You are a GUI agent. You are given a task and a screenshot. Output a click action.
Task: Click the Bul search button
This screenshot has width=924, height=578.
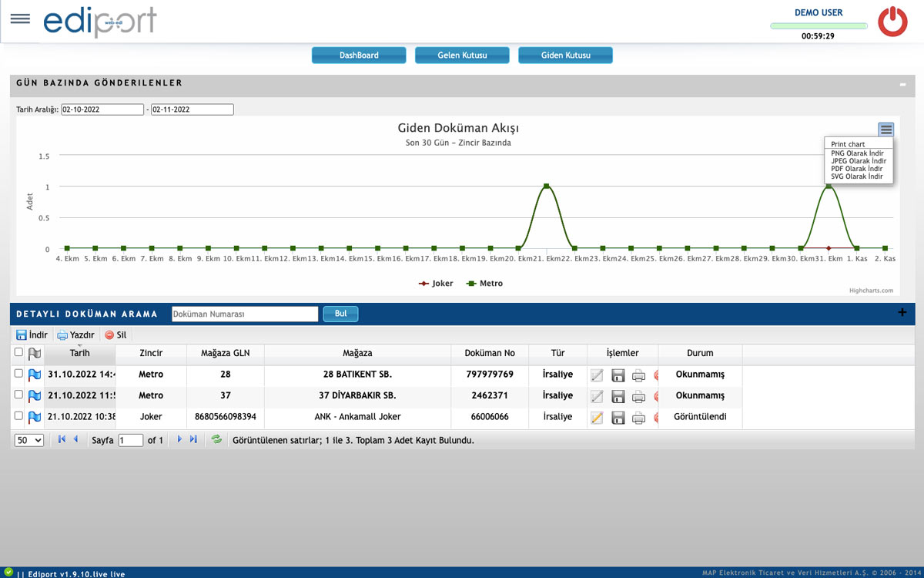tap(340, 314)
